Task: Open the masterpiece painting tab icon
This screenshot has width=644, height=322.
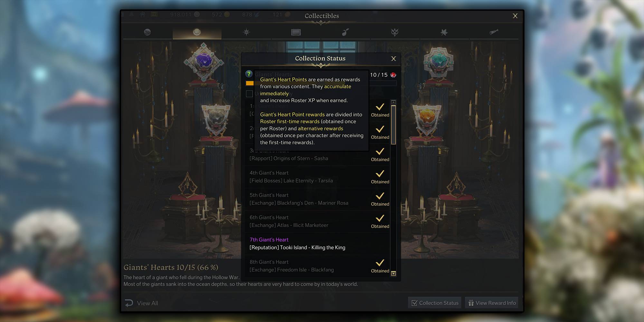Action: [296, 32]
